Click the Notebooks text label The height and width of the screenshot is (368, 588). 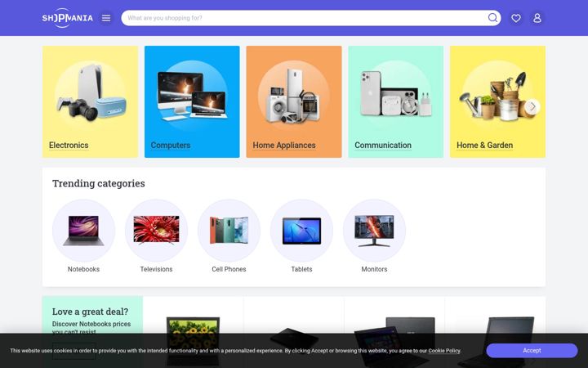[x=83, y=269]
